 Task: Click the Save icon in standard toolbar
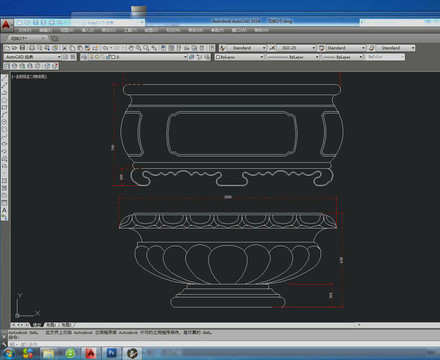coord(22,48)
